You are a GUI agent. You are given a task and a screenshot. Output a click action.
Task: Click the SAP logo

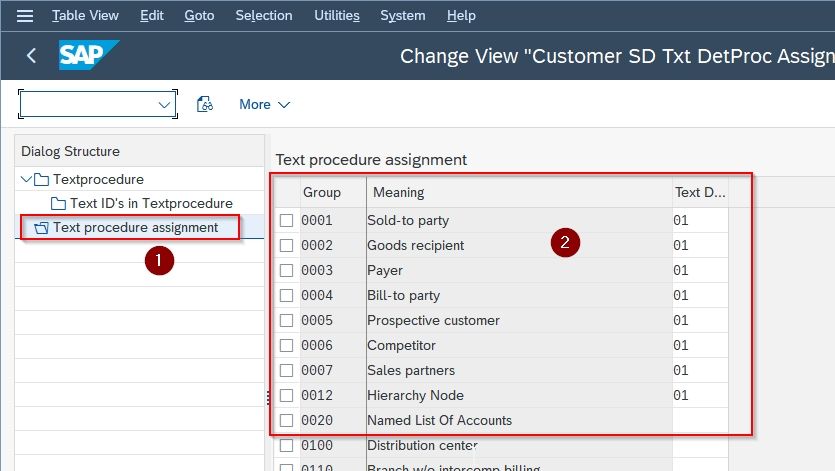point(89,55)
